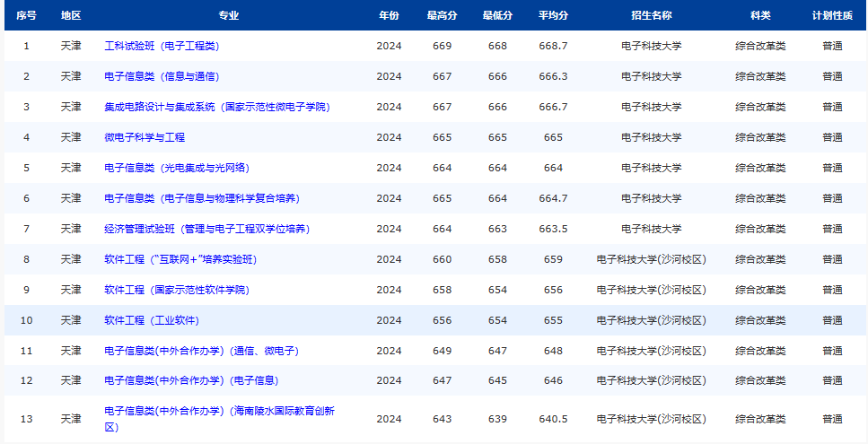Select the lowest score 639 cell

[497, 419]
